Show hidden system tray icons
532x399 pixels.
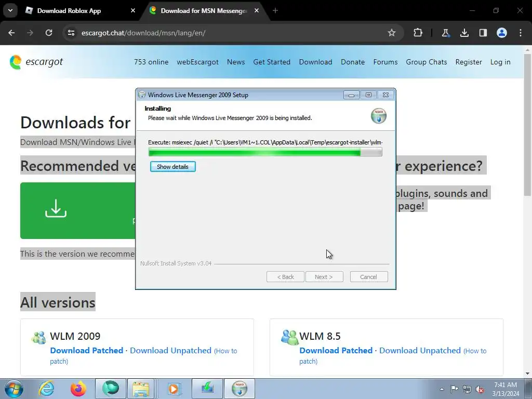pyautogui.click(x=442, y=389)
